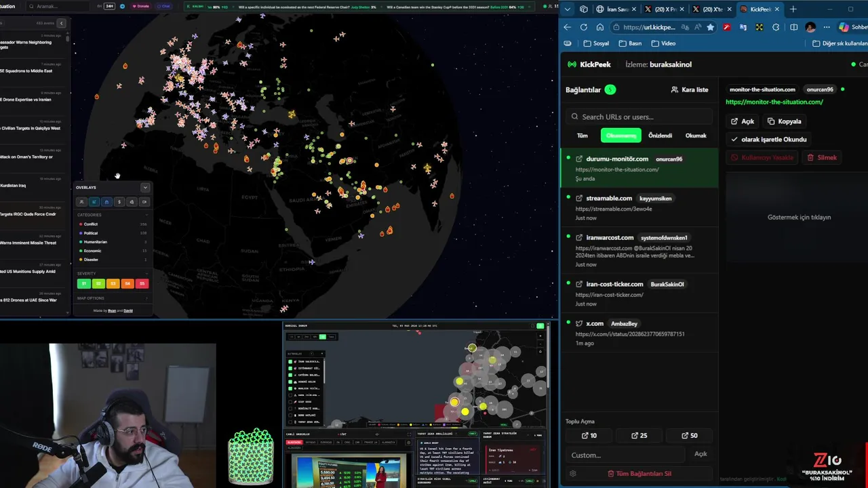Toggle the building overlay icon
The height and width of the screenshot is (488, 868).
coord(106,201)
